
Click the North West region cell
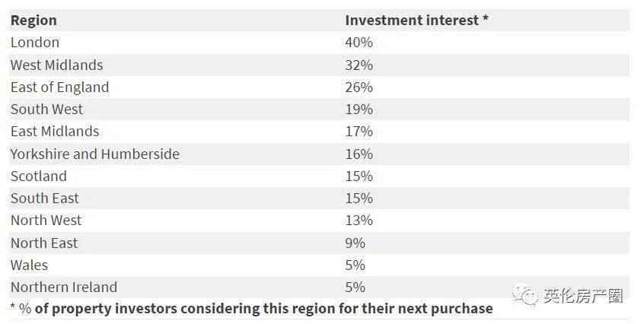[x=46, y=221]
